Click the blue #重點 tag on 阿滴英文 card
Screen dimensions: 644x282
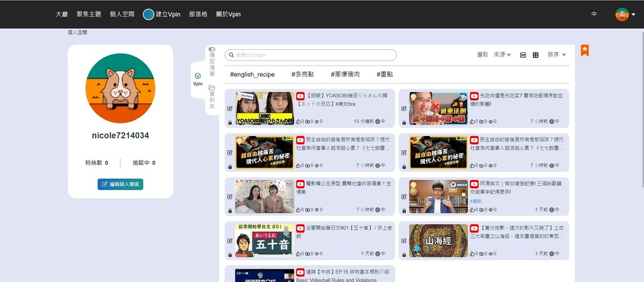tap(475, 201)
